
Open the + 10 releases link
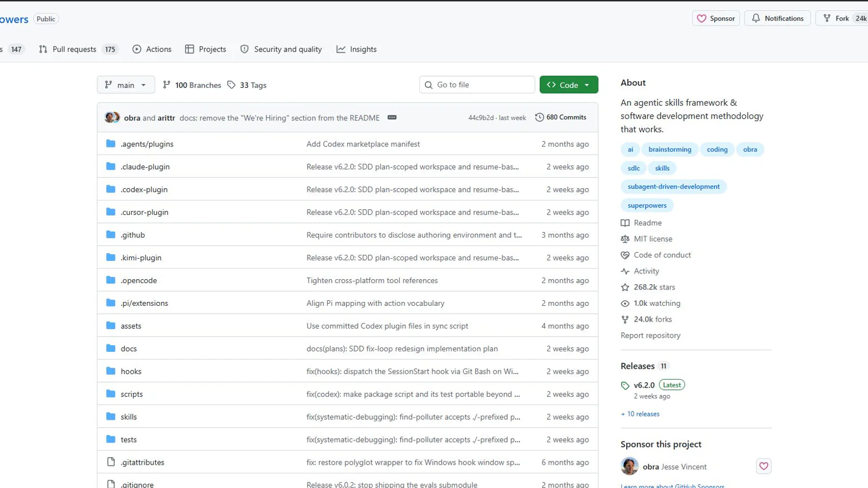point(640,414)
